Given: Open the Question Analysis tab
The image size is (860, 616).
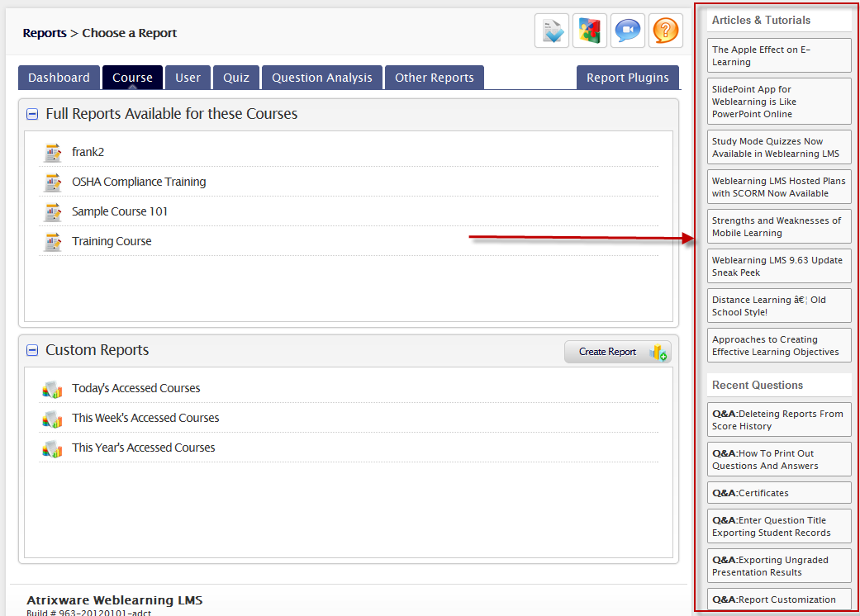Looking at the screenshot, I should pyautogui.click(x=322, y=78).
